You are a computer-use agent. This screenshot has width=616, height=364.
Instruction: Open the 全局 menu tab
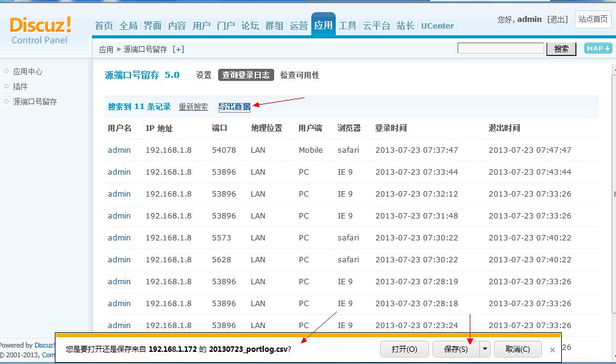coord(129,26)
